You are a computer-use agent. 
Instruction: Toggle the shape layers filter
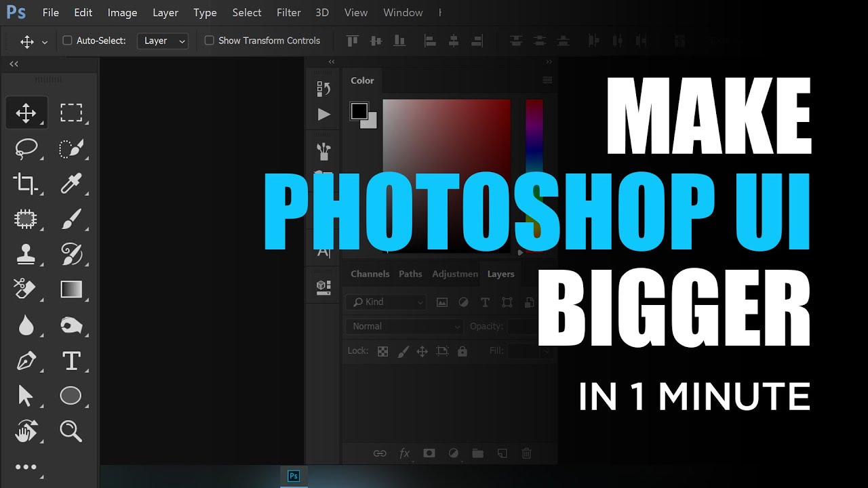tap(507, 302)
